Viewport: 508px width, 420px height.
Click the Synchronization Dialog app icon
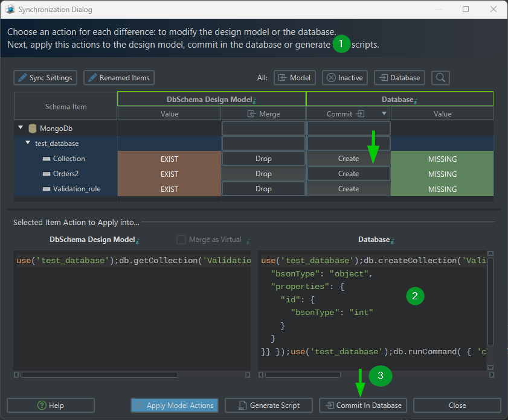(x=10, y=10)
